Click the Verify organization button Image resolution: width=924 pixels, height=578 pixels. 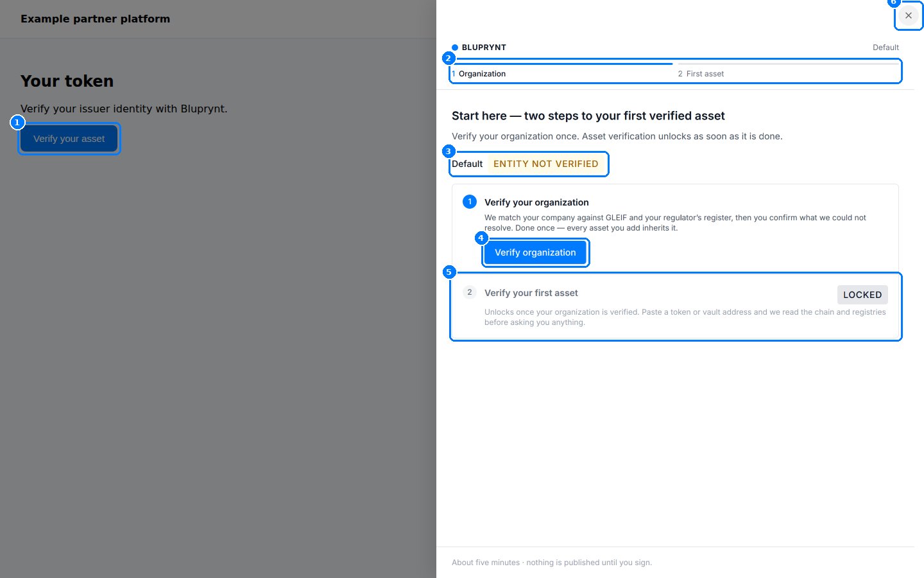[535, 252]
